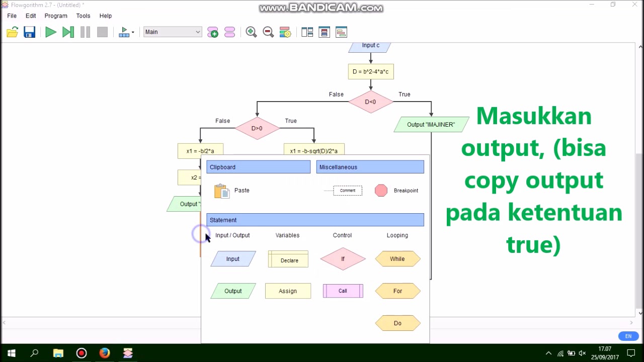Add a new function with the plus icon
Viewport: 644px width, 362px height.
[x=213, y=32]
